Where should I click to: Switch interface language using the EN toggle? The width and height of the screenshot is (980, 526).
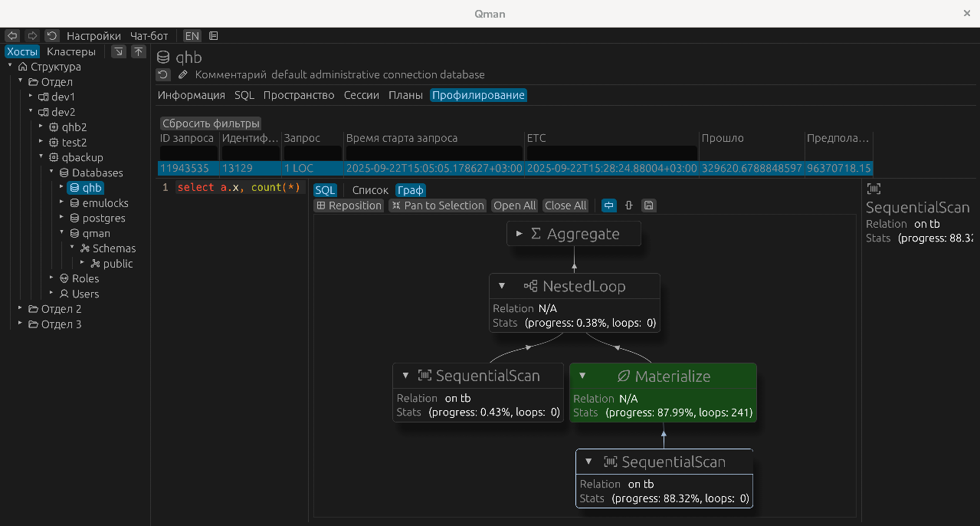click(192, 35)
